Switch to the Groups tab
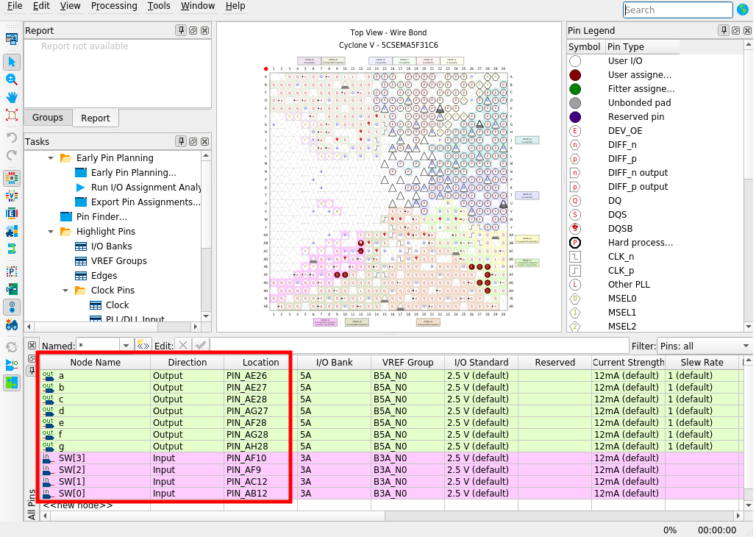Screen dimensions: 756x537 coord(48,118)
